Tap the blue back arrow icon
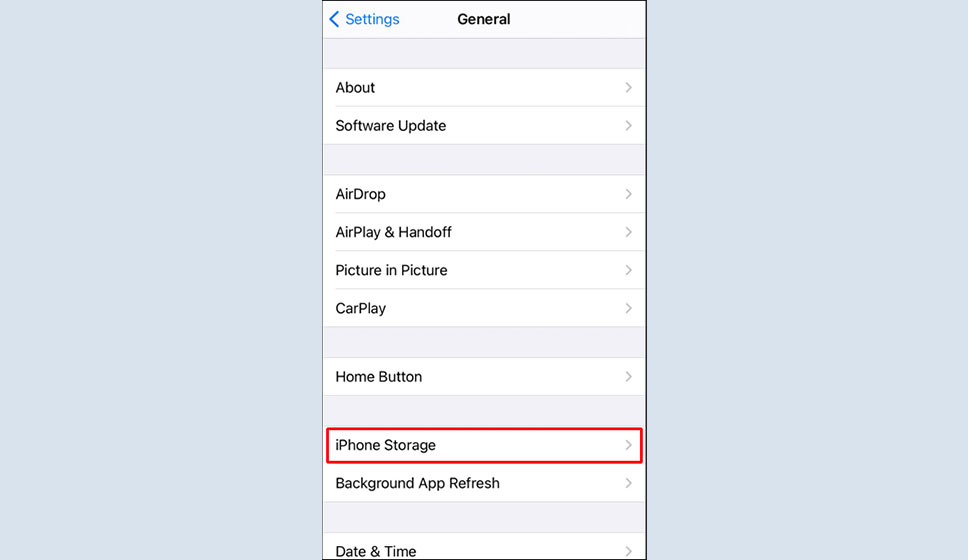968x560 pixels. pos(334,19)
